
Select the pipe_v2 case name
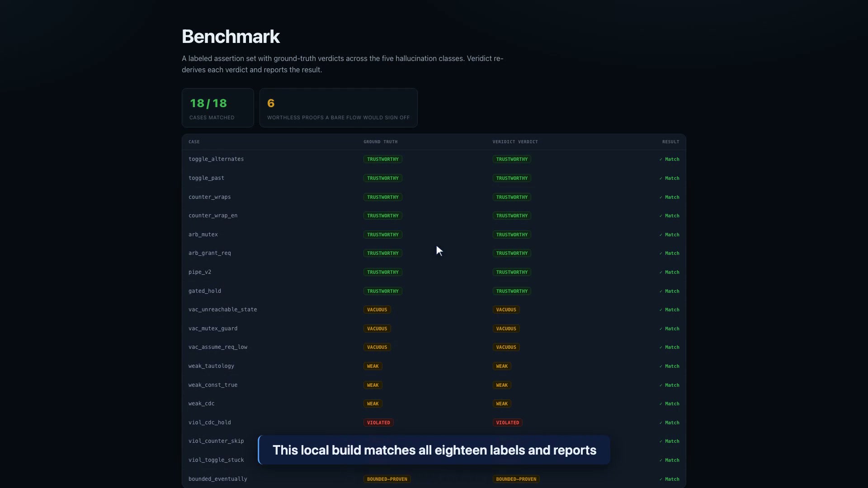pyautogui.click(x=200, y=272)
